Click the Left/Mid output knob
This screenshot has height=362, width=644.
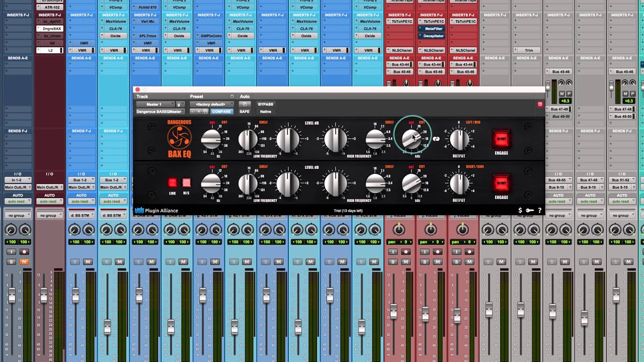pos(459,139)
